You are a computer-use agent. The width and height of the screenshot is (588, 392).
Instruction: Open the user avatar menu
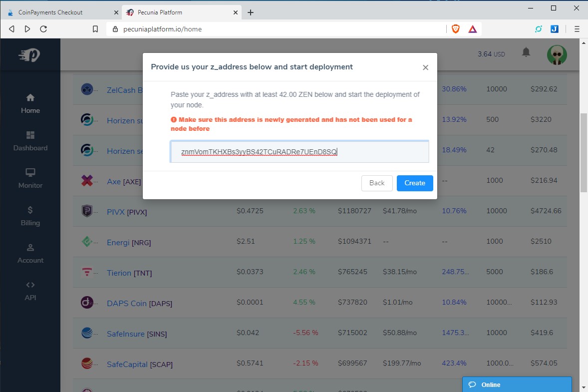pyautogui.click(x=557, y=55)
